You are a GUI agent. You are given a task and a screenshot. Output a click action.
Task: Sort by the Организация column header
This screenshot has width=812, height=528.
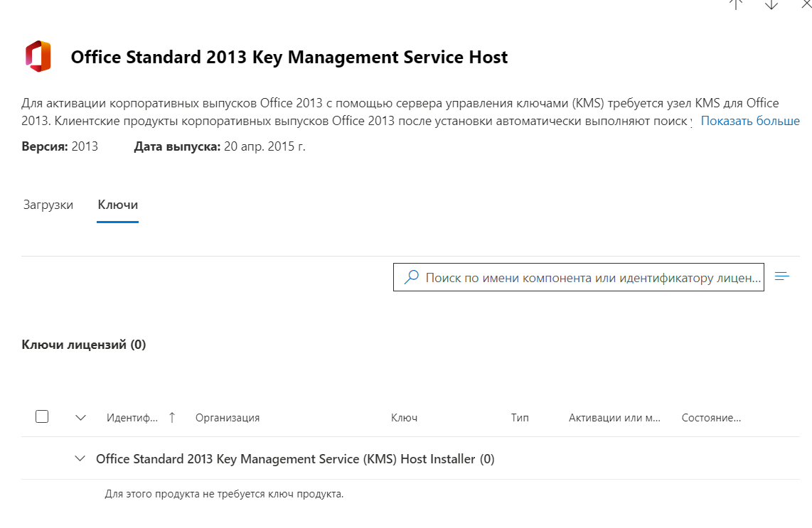tap(228, 418)
